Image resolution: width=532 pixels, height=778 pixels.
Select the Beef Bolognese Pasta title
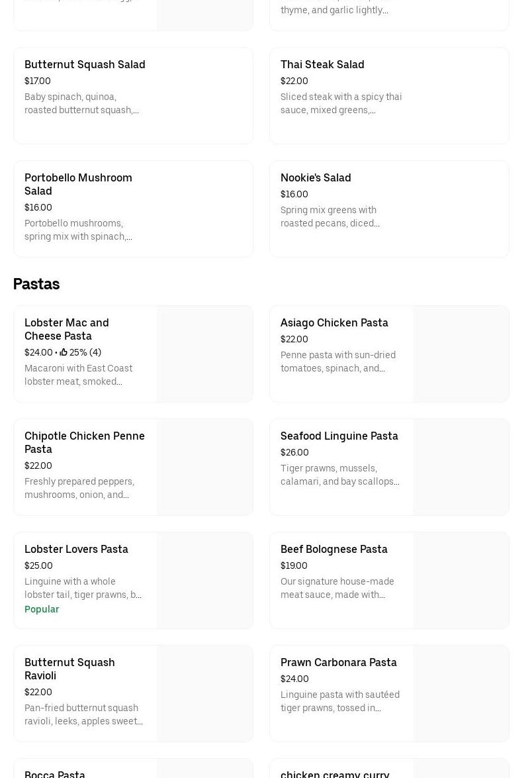click(333, 550)
